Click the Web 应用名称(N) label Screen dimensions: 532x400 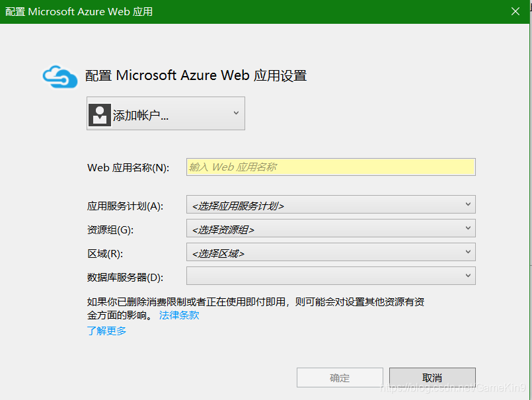128,168
